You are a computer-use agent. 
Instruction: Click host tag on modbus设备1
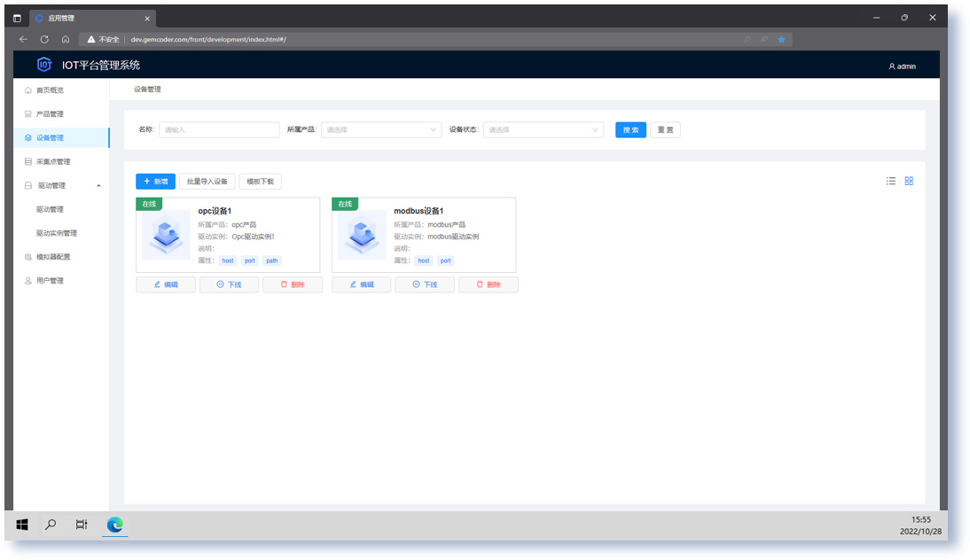424,261
